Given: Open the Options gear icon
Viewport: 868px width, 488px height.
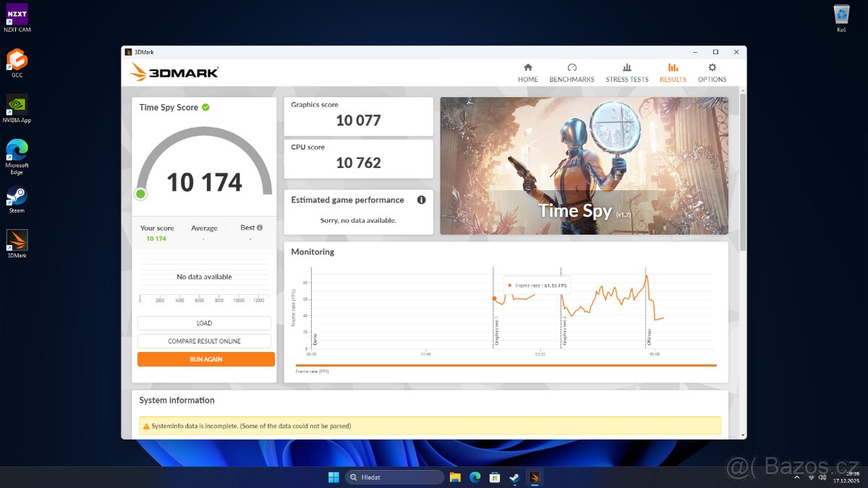Looking at the screenshot, I should [x=712, y=70].
